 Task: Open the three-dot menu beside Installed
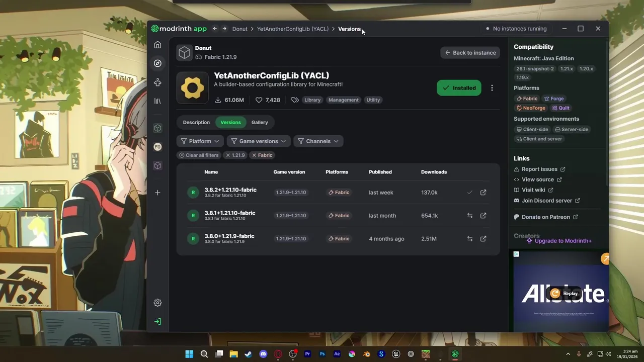click(x=492, y=88)
